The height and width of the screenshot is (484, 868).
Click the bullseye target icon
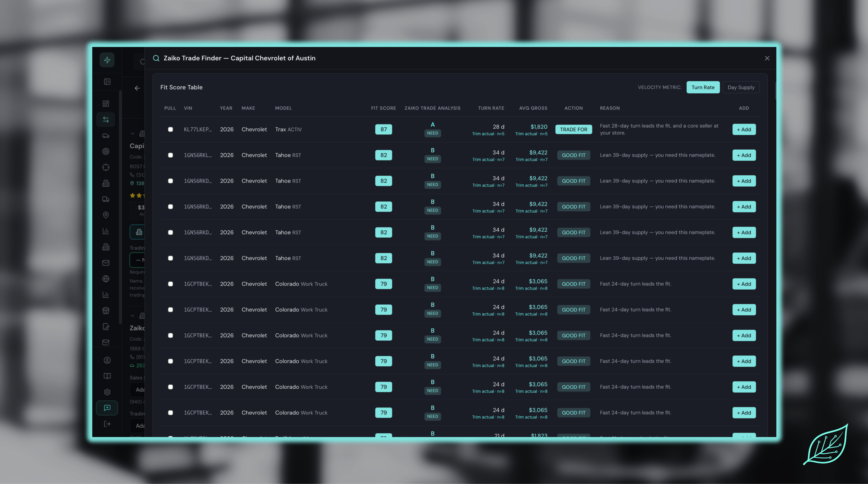coord(106,151)
